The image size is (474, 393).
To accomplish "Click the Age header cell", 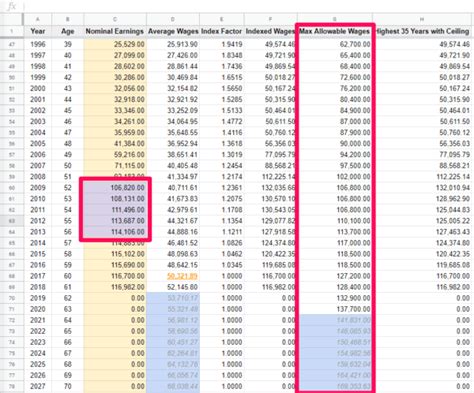I will (68, 31).
